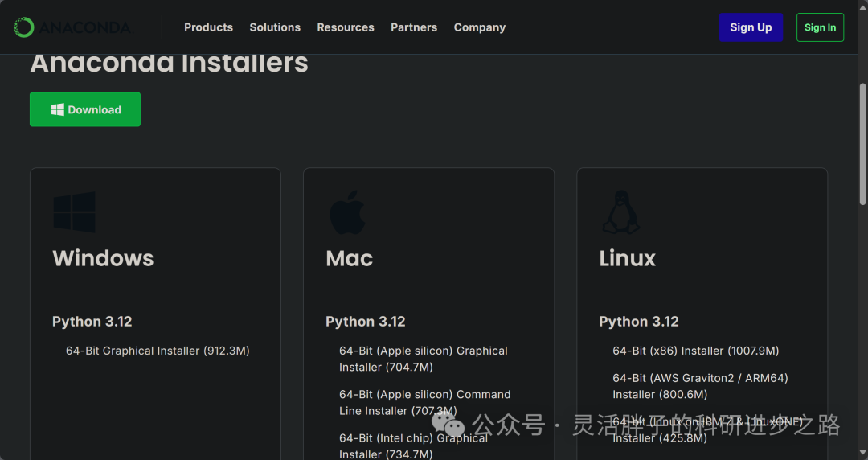Click the Anaconda logo in the header
868x460 pixels.
pyautogui.click(x=73, y=27)
